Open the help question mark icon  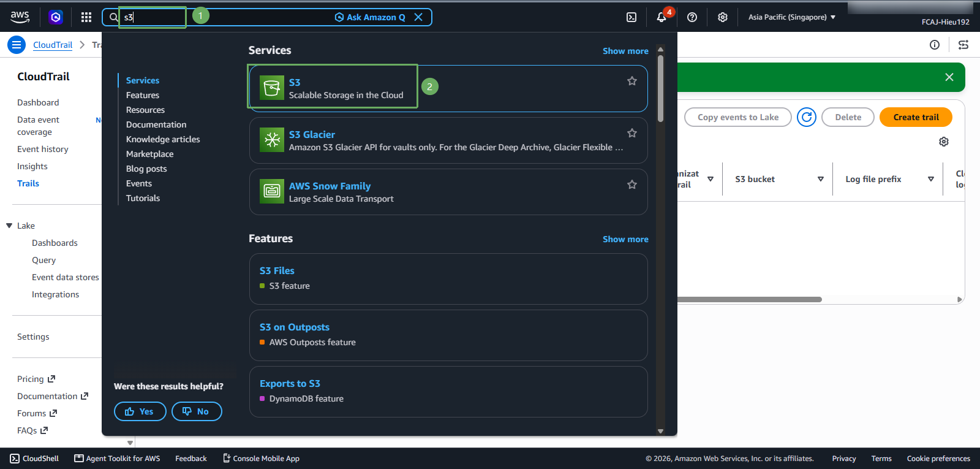click(692, 17)
